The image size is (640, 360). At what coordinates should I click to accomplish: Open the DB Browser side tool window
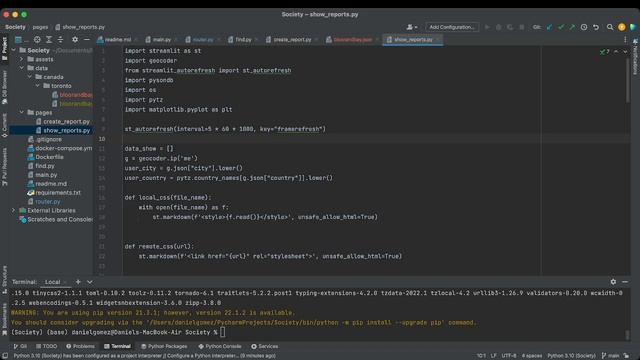4,87
